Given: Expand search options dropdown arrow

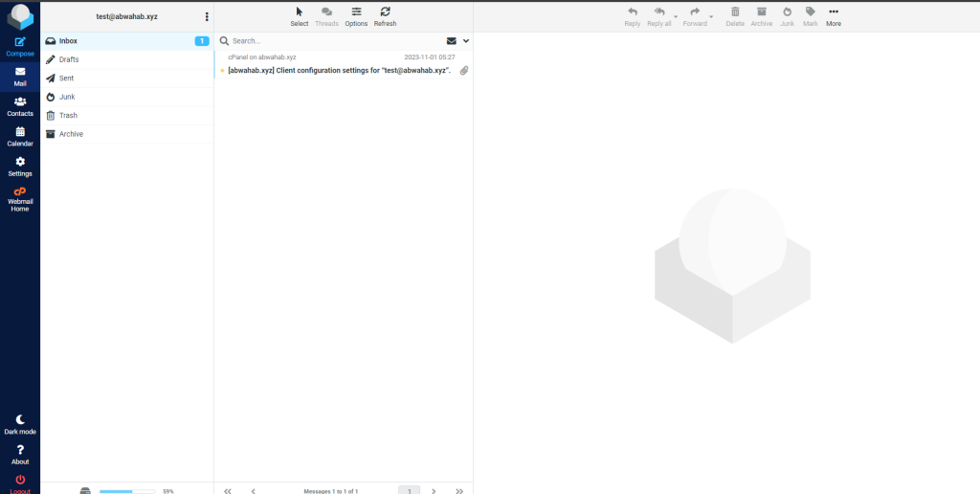Looking at the screenshot, I should (466, 41).
